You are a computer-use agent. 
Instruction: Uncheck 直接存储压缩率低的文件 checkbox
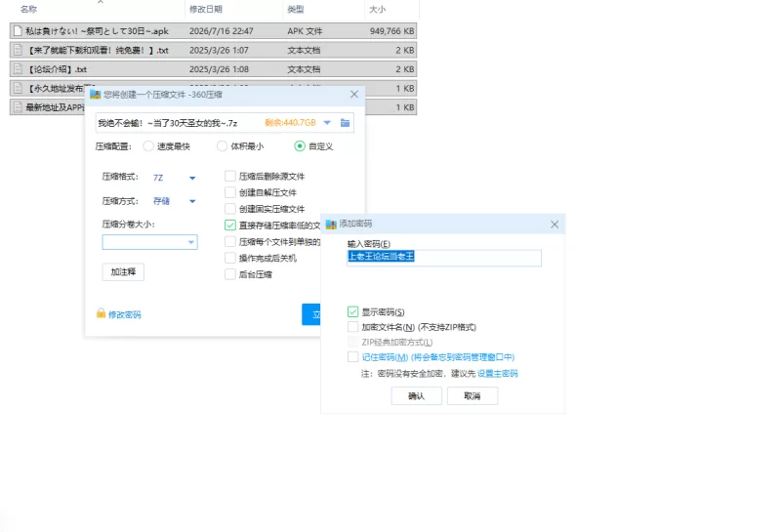230,225
